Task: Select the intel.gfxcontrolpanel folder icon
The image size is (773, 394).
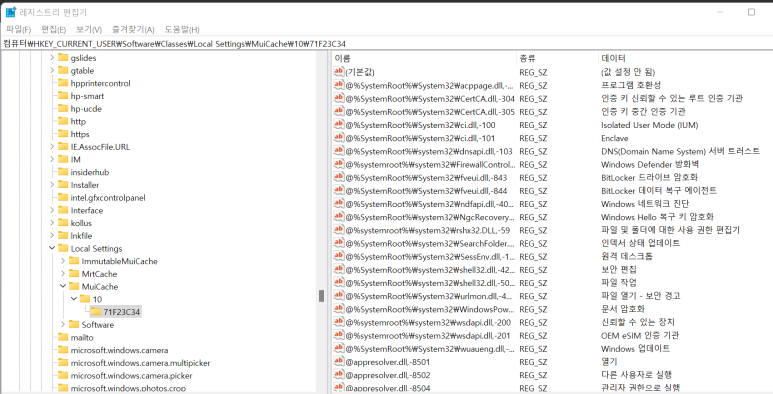Action: (63, 197)
